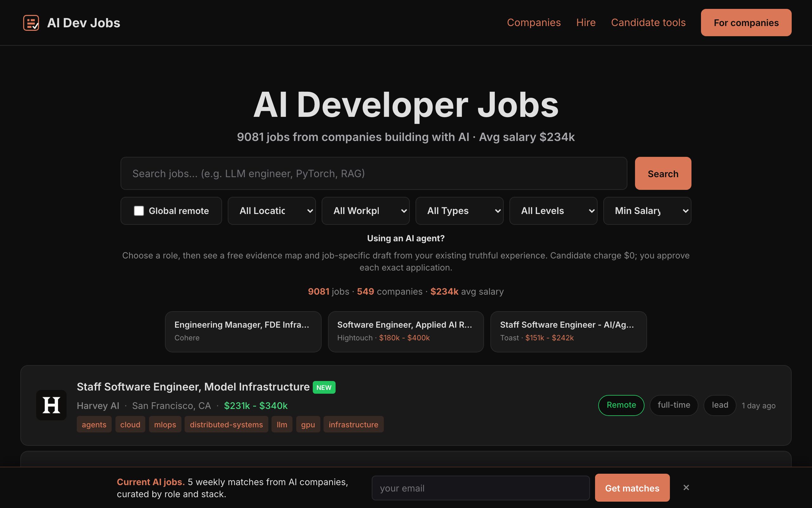Select the distributed-systems tag
Viewport: 812px width, 508px height.
pyautogui.click(x=226, y=424)
